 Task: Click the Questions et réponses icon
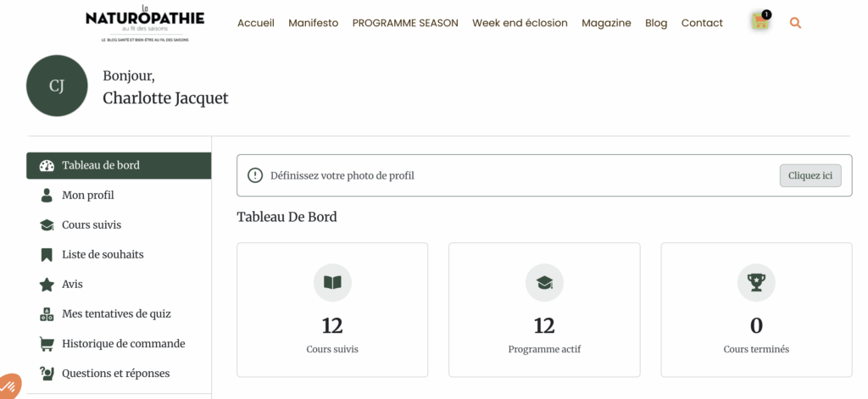47,374
